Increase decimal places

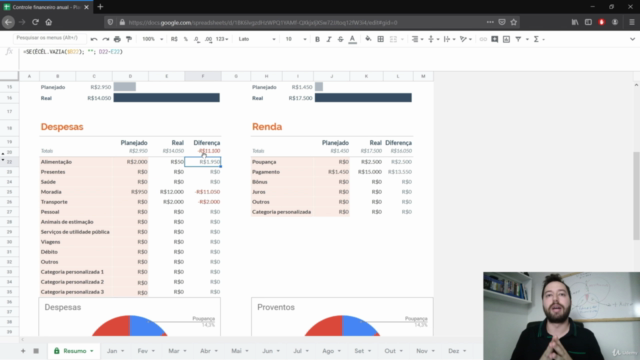point(209,39)
